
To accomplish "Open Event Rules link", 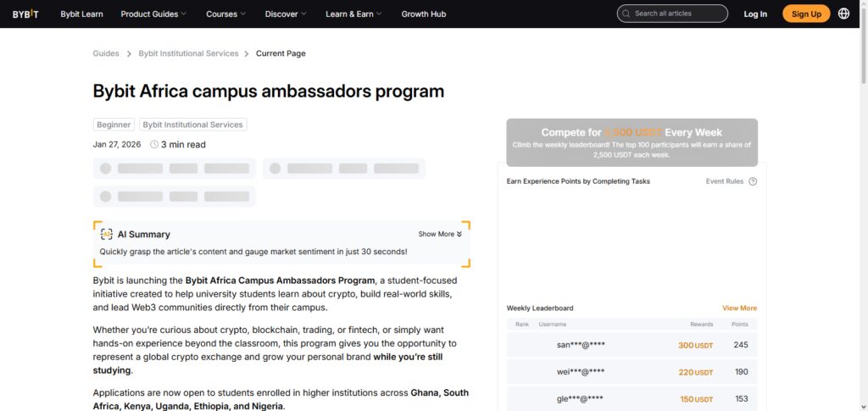I will tap(725, 181).
